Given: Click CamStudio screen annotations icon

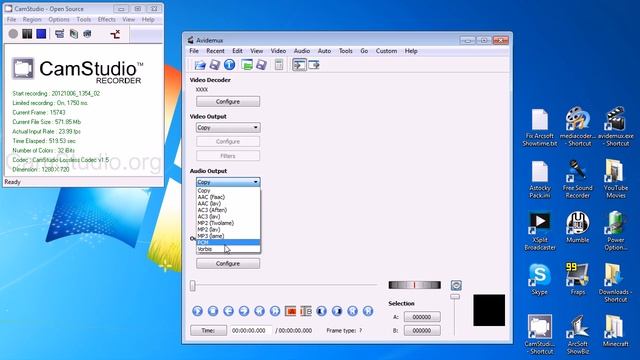Looking at the screenshot, I should [x=87, y=34].
